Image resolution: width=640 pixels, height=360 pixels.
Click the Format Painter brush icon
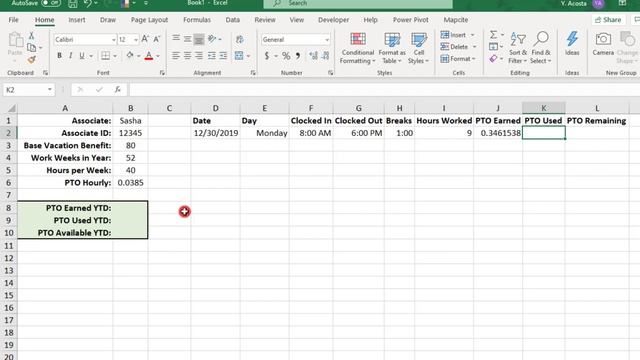pyautogui.click(x=31, y=60)
